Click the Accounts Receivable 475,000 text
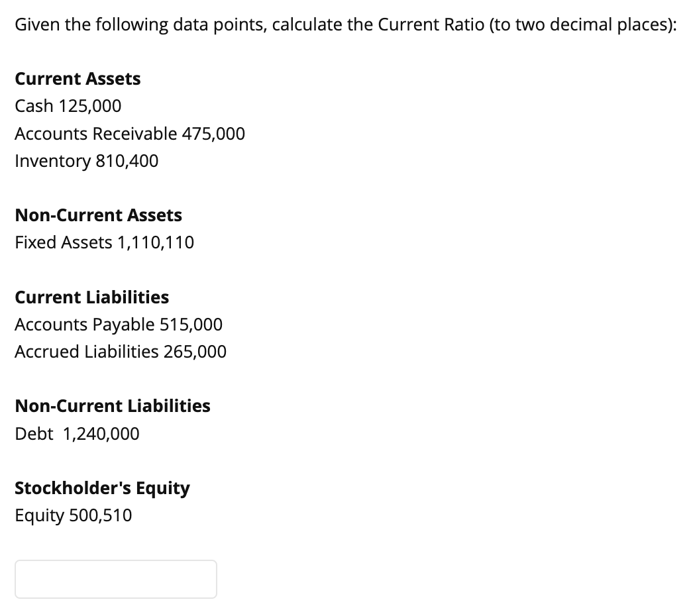Screen dimensions: 687x616 (x=130, y=134)
